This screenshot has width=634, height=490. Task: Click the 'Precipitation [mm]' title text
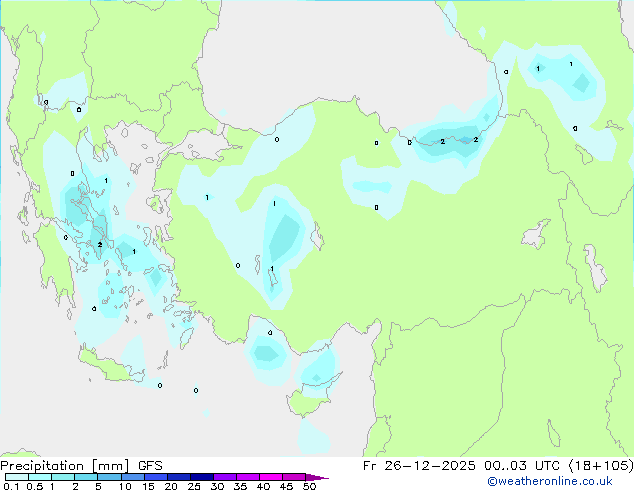pyautogui.click(x=64, y=466)
